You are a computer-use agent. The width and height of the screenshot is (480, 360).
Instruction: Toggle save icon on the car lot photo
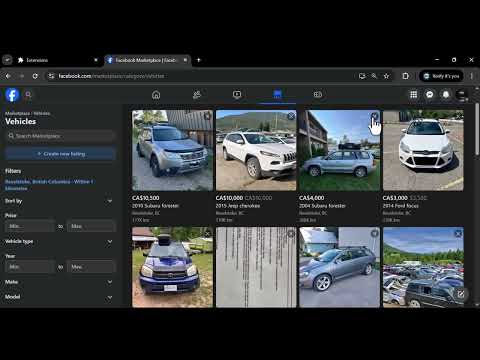(x=458, y=233)
